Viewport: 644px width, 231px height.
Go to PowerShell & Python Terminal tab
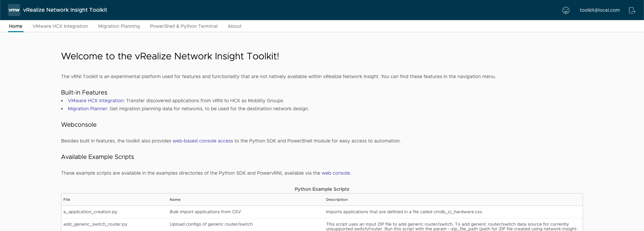(183, 26)
